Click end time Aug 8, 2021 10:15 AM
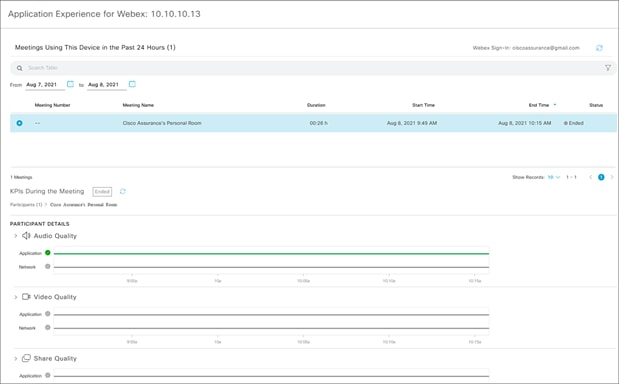Viewport: 619px width, 384px height. 525,123
